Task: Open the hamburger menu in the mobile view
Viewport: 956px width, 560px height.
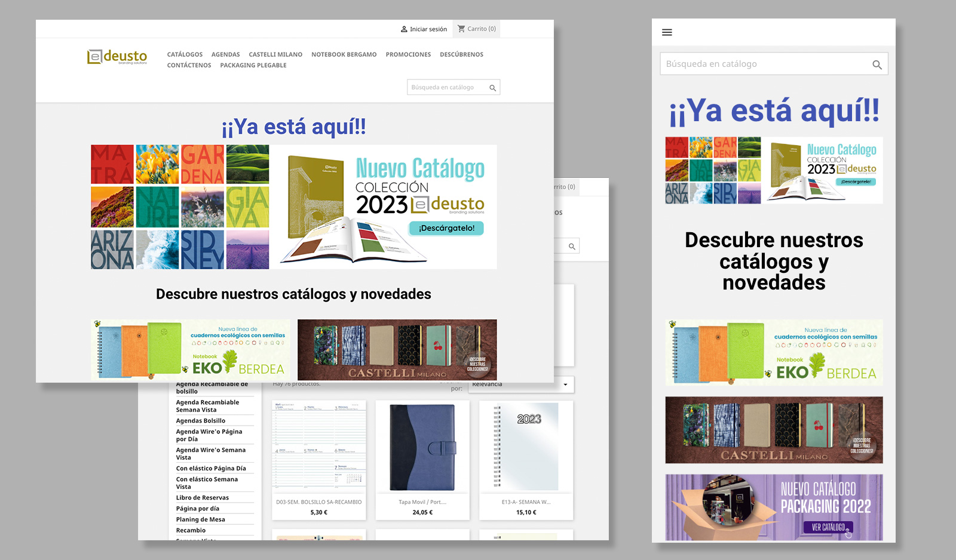Action: coord(667,32)
